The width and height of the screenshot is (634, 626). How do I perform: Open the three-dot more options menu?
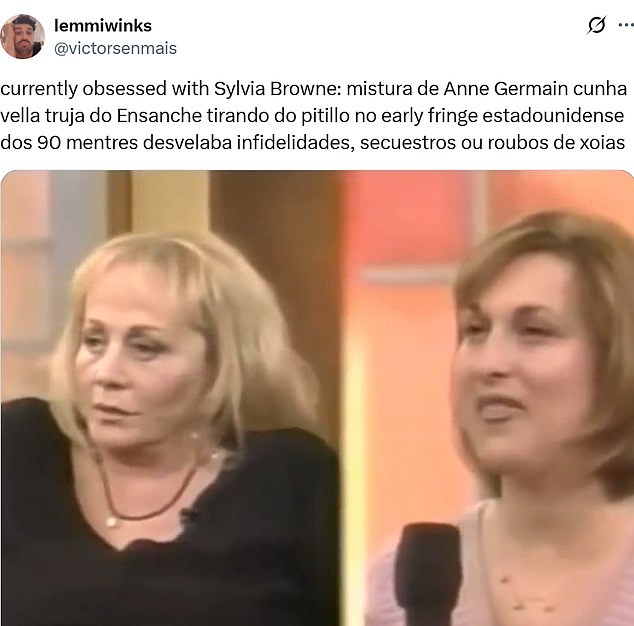pyautogui.click(x=626, y=25)
